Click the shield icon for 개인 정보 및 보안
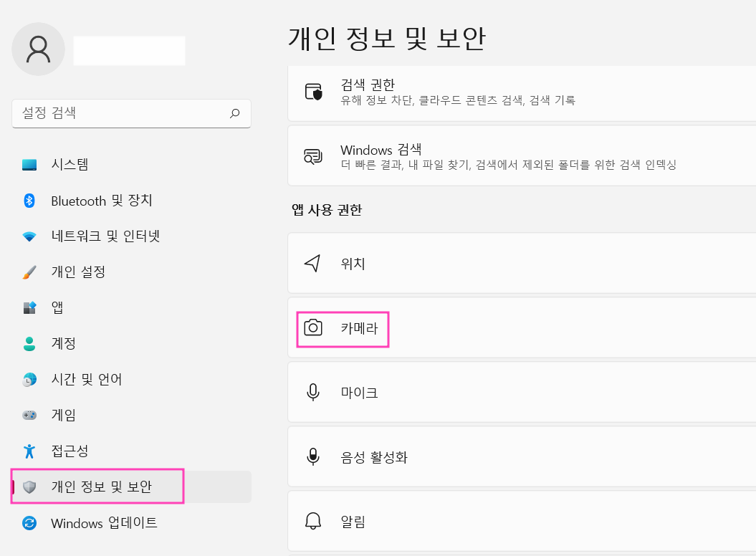Image resolution: width=756 pixels, height=556 pixels. [x=29, y=487]
